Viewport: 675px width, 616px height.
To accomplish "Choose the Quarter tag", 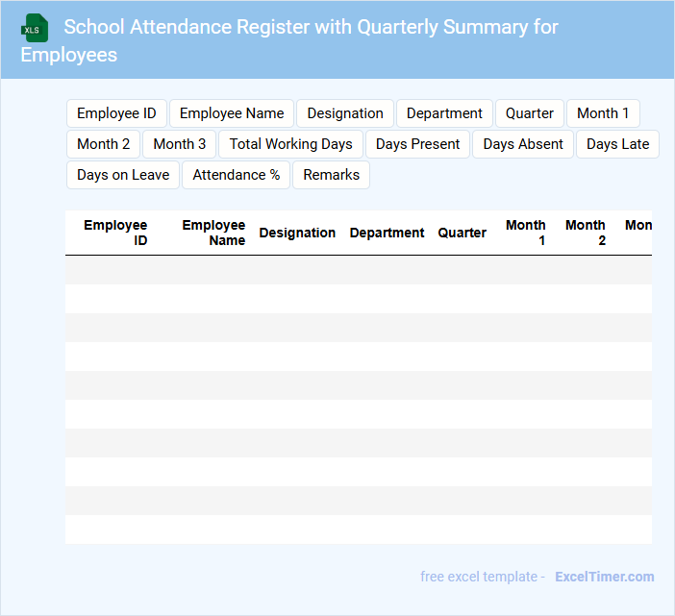I will (x=530, y=113).
